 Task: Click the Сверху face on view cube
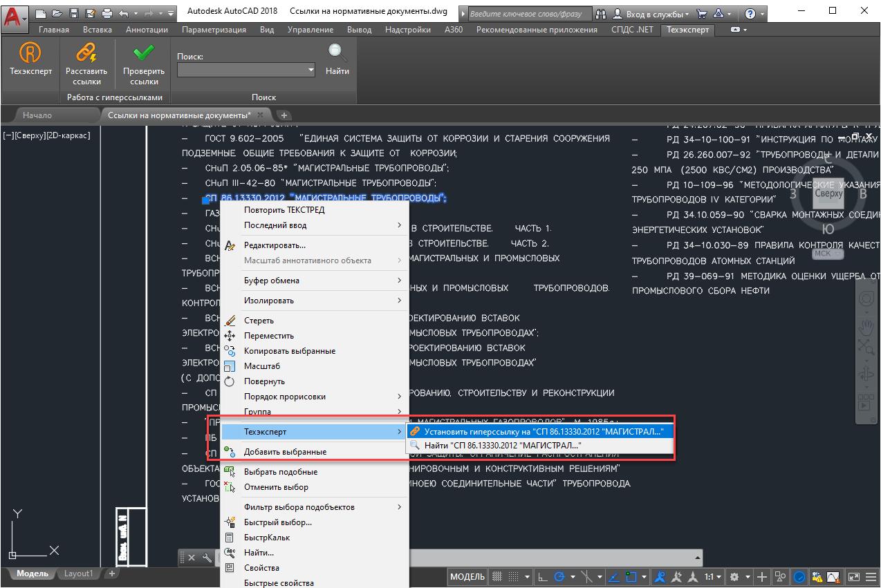tap(828, 193)
